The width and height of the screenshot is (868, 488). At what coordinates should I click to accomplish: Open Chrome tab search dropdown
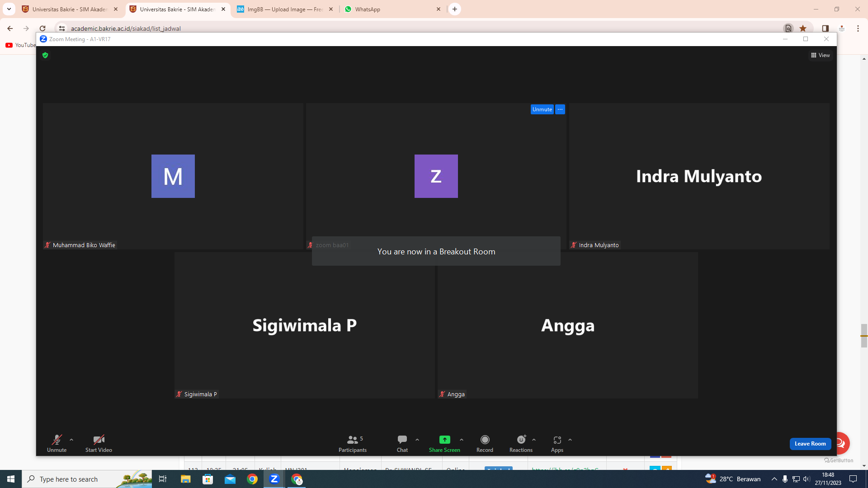[9, 9]
